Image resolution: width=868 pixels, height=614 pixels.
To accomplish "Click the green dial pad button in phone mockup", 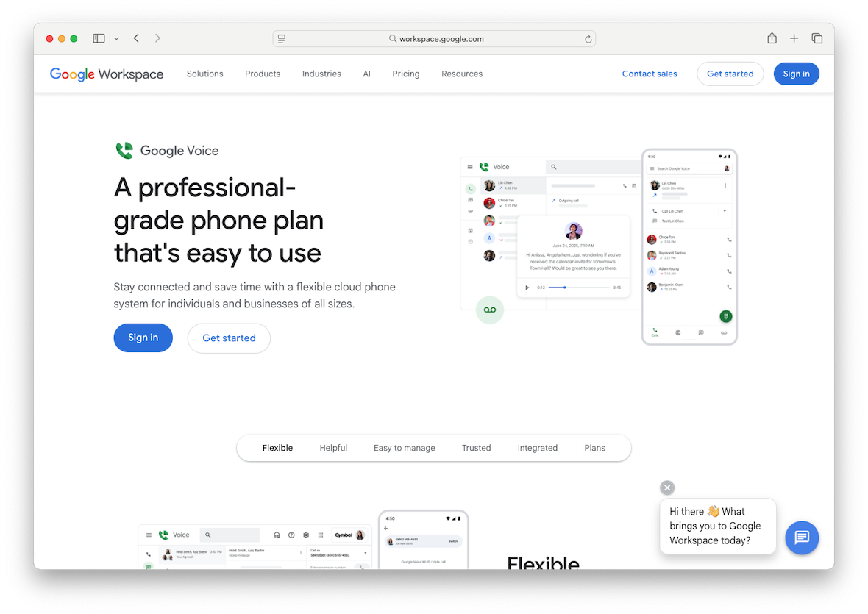I will tap(726, 316).
